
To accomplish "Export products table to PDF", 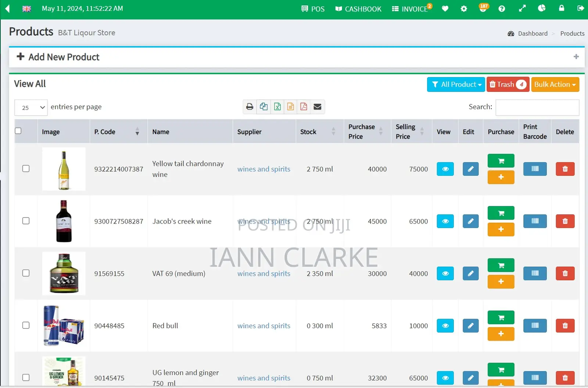I will click(x=304, y=107).
